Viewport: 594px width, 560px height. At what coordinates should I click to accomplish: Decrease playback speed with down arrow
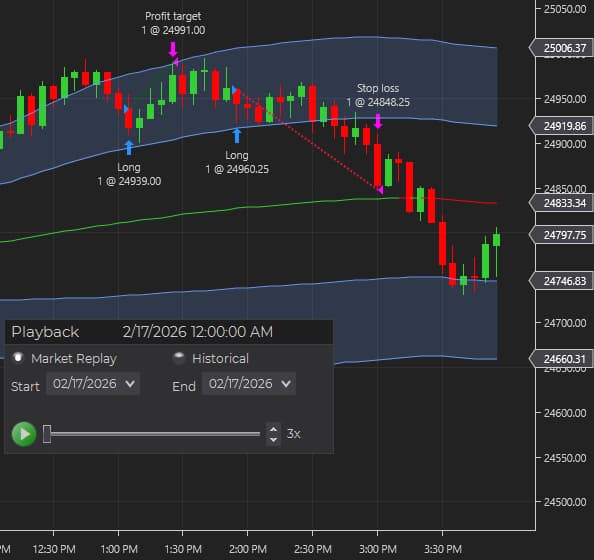[x=273, y=440]
